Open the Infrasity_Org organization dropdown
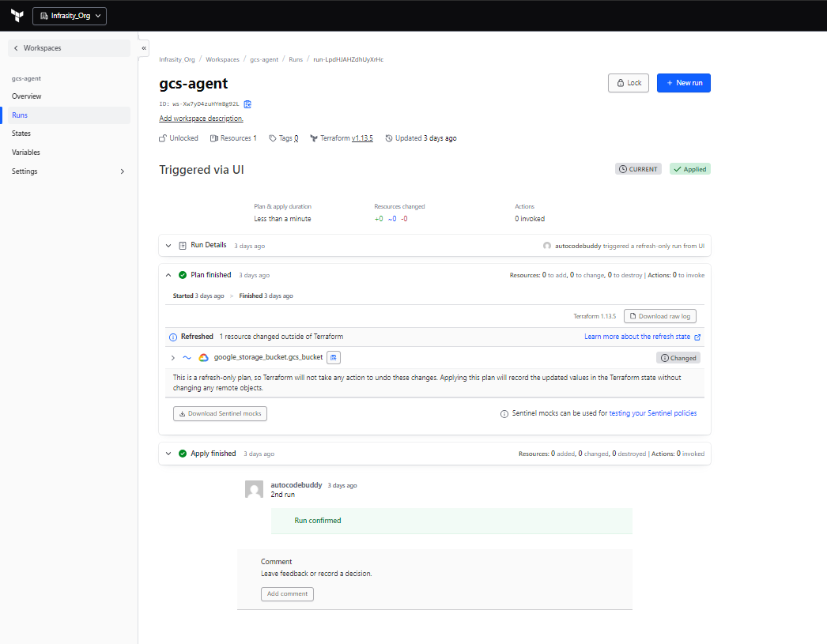Image resolution: width=827 pixels, height=644 pixels. coord(70,16)
